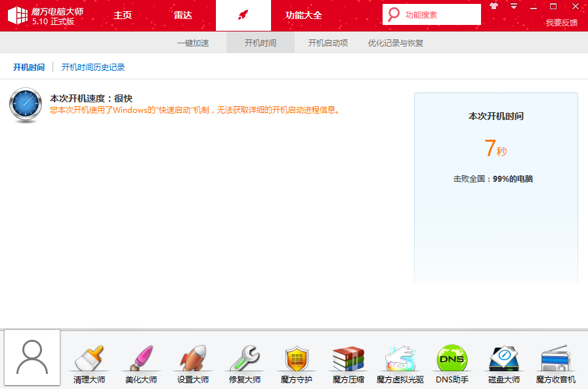Open 优化记录与恢复 sub-tab
Image resolution: width=588 pixels, height=389 pixels.
click(396, 43)
